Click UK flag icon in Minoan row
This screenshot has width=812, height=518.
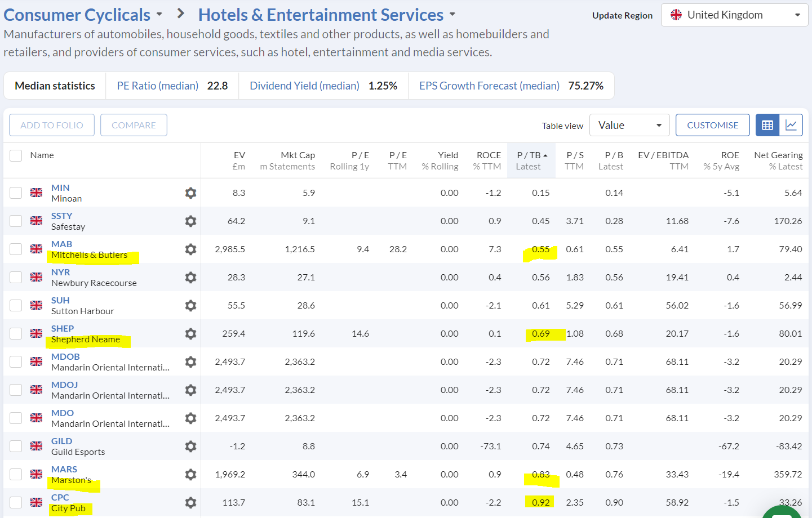pyautogui.click(x=37, y=193)
